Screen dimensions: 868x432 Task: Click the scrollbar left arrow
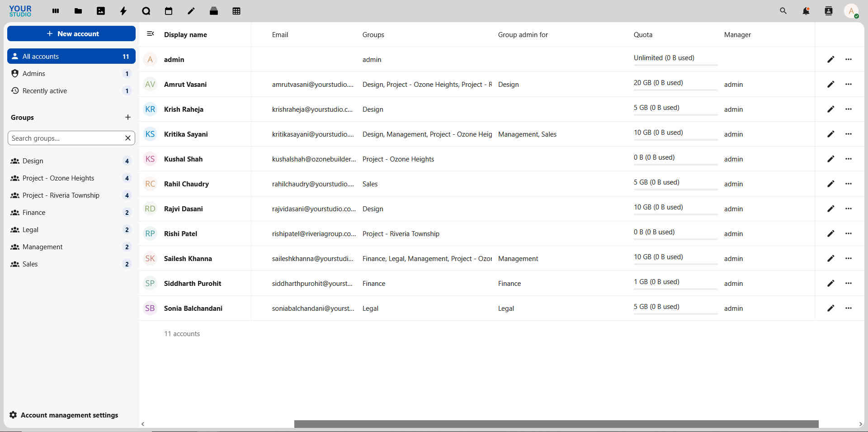(143, 424)
